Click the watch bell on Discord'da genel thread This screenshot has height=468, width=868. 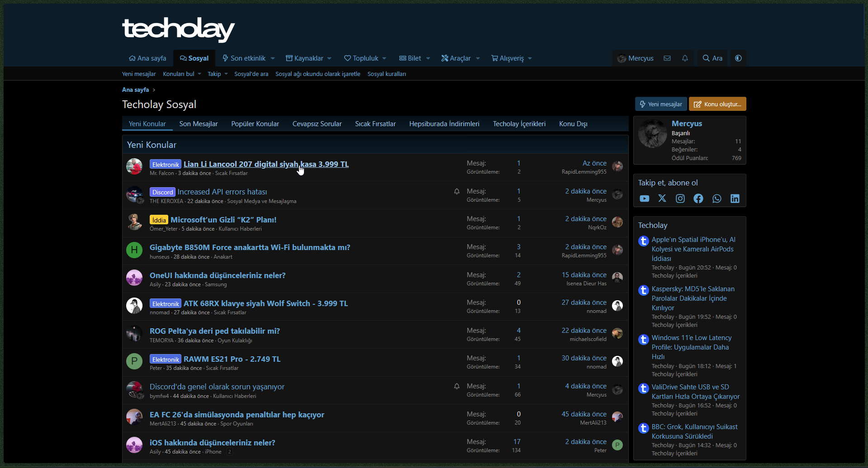pos(457,387)
